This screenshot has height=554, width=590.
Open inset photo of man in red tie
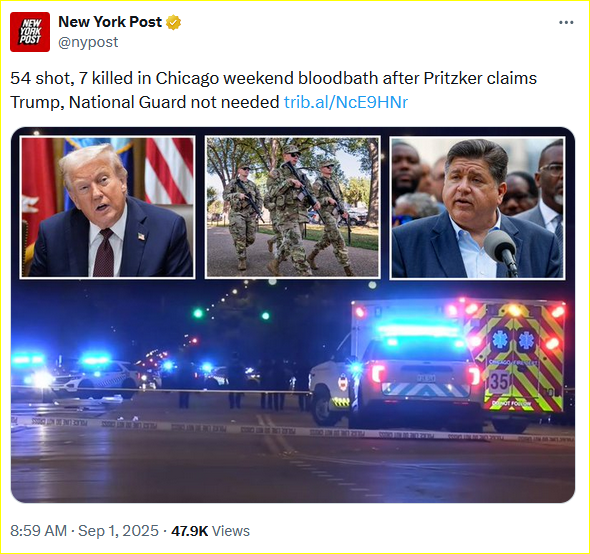click(107, 207)
